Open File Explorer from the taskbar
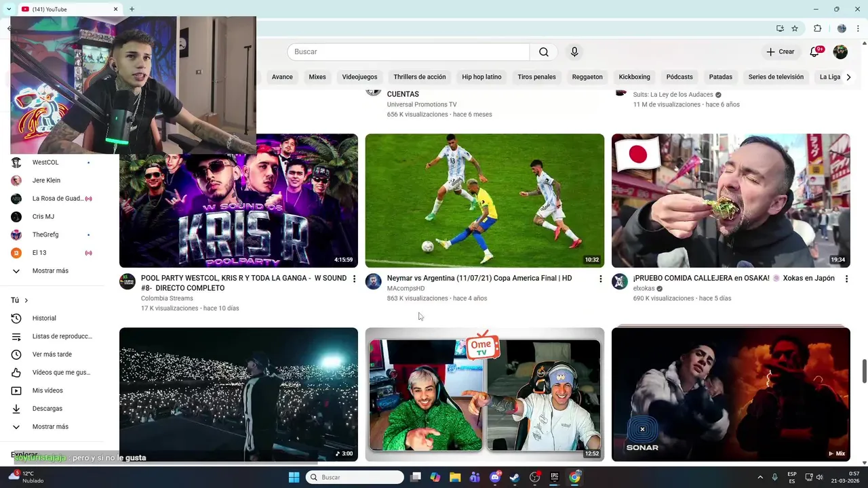This screenshot has height=488, width=868. pyautogui.click(x=455, y=477)
